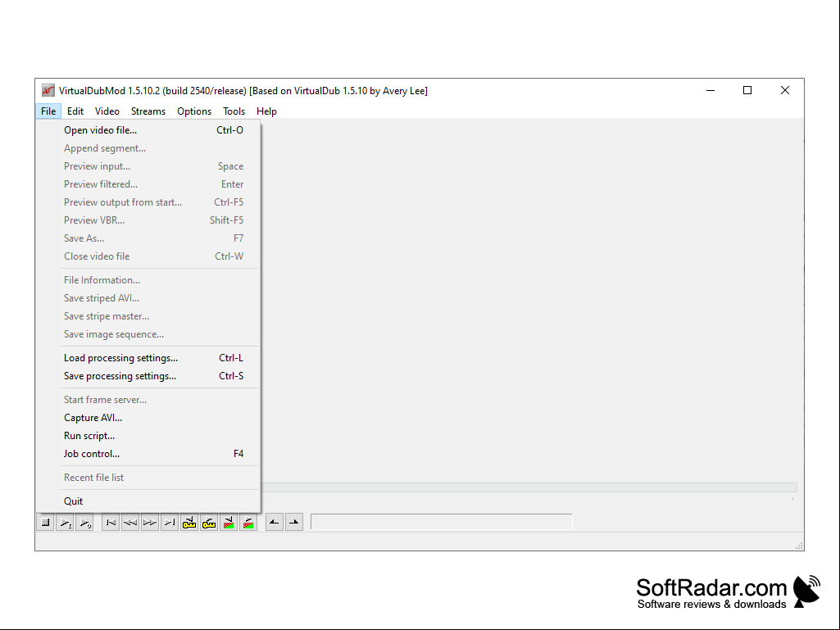Close the File menu via File

click(48, 111)
